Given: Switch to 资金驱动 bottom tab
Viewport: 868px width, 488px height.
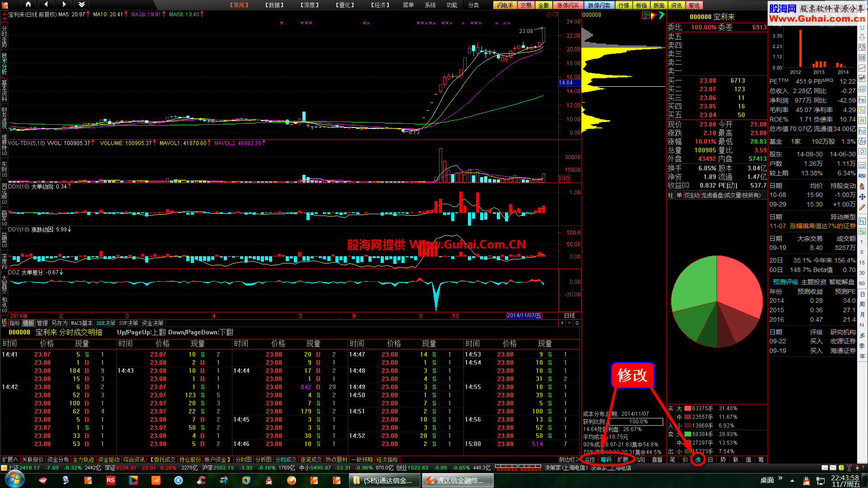Looking at the screenshot, I should (109, 460).
